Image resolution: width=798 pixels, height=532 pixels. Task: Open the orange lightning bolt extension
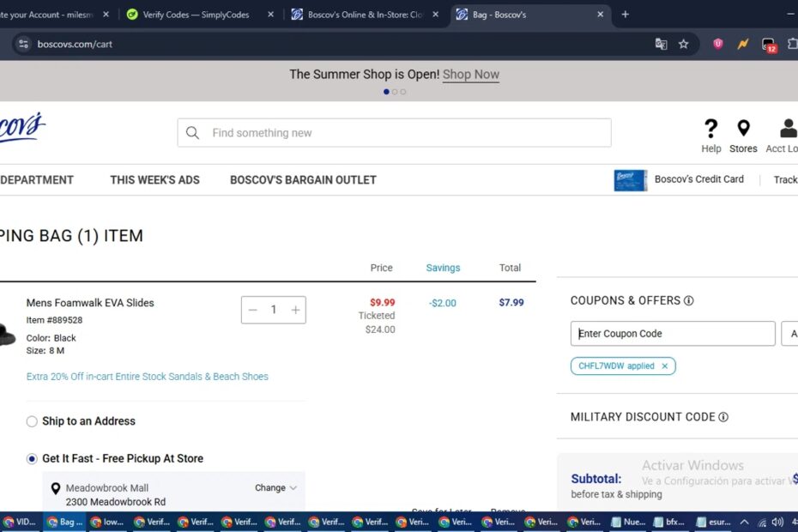(x=742, y=44)
